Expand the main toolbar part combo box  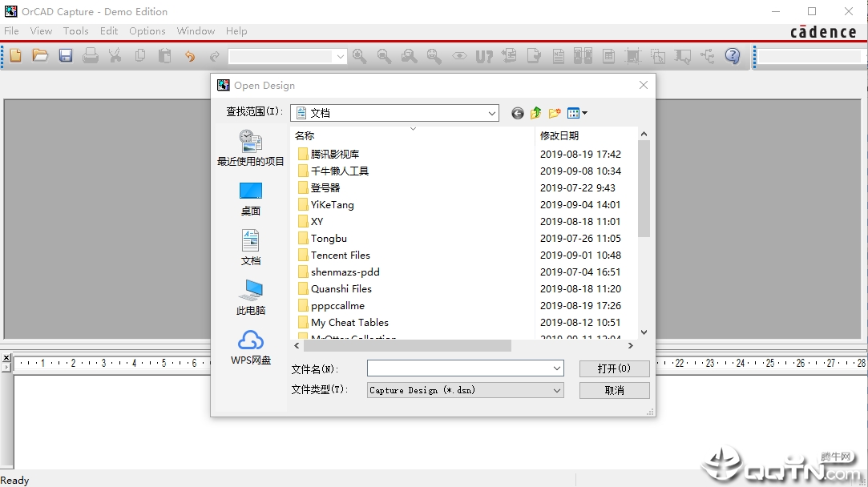coord(340,56)
